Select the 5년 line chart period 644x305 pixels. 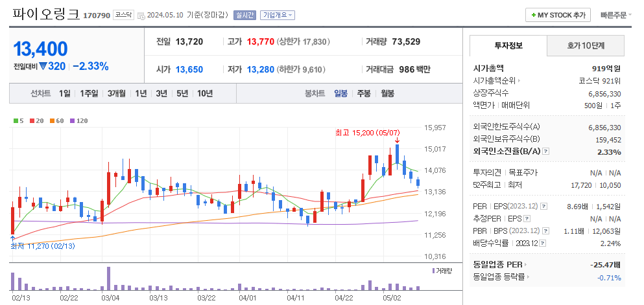pos(182,93)
